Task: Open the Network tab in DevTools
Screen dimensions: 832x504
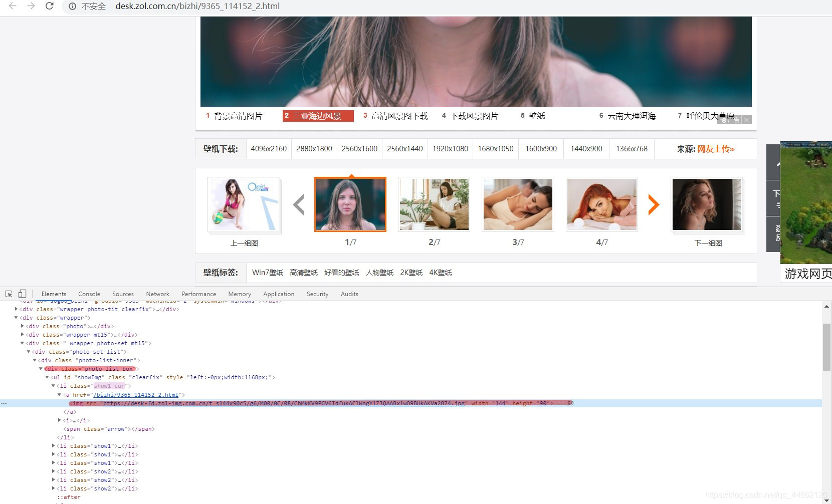Action: [x=157, y=294]
